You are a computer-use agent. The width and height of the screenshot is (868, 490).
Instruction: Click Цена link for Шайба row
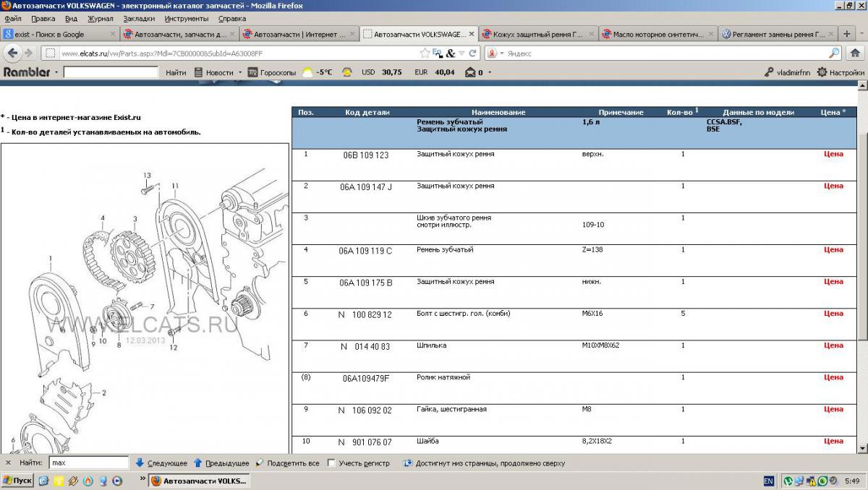coord(833,440)
